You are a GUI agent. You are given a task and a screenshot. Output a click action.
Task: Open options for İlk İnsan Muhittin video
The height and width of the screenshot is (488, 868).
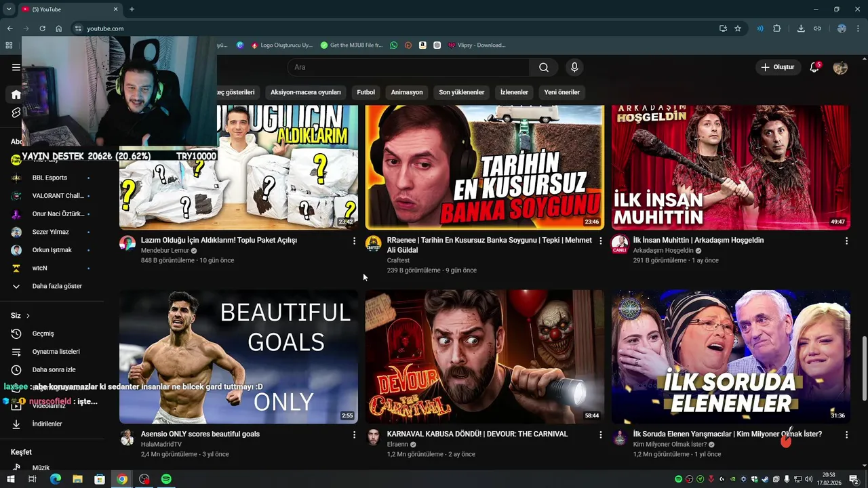[x=846, y=241]
